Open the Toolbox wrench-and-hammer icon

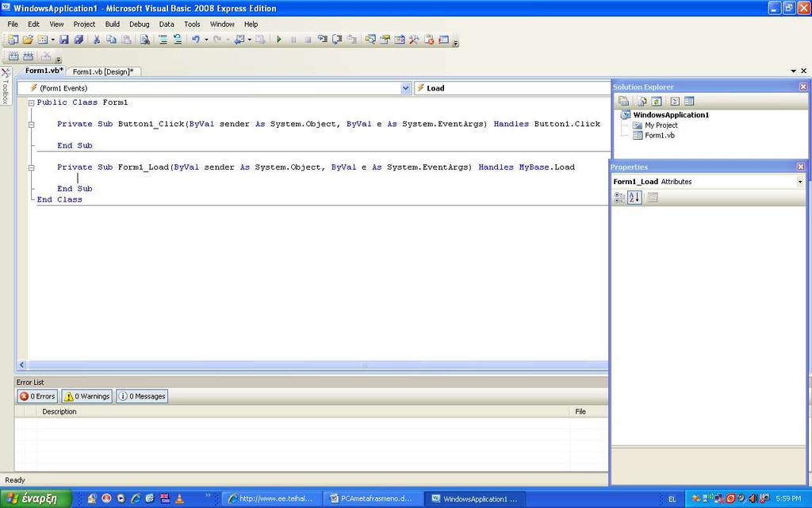[x=414, y=40]
